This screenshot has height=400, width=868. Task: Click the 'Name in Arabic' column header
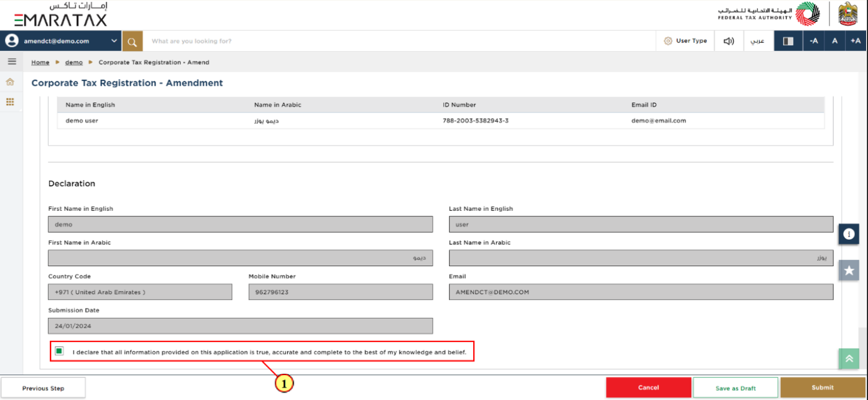[x=278, y=105]
